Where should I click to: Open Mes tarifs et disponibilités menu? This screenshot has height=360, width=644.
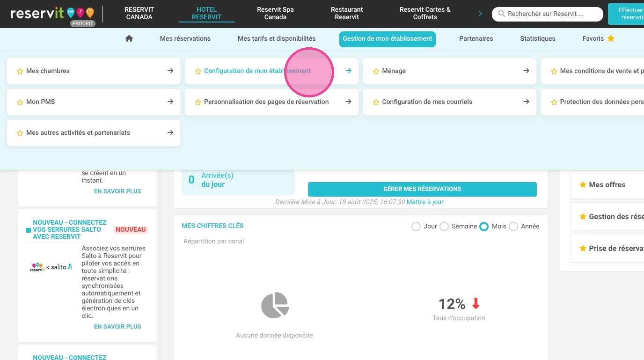point(277,38)
